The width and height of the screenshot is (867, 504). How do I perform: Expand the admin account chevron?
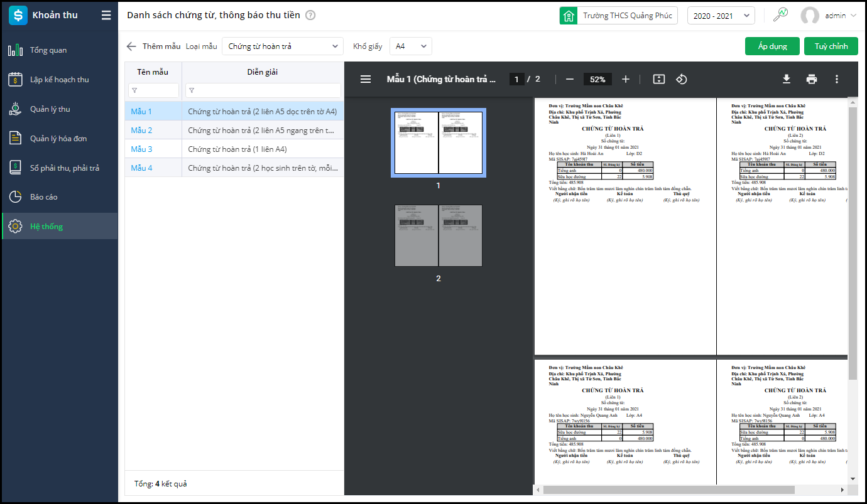[853, 16]
